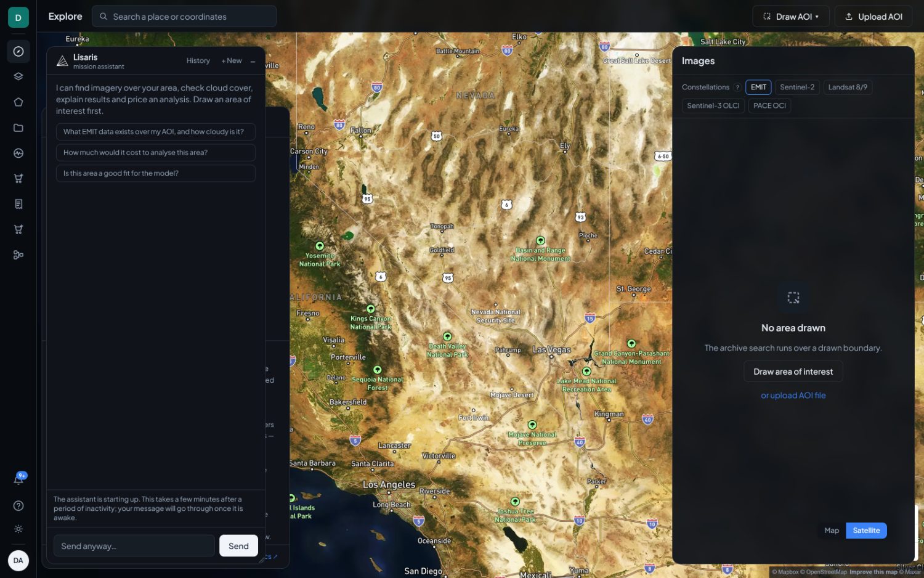Click the Draw area of interest button
924x578 pixels.
point(793,372)
